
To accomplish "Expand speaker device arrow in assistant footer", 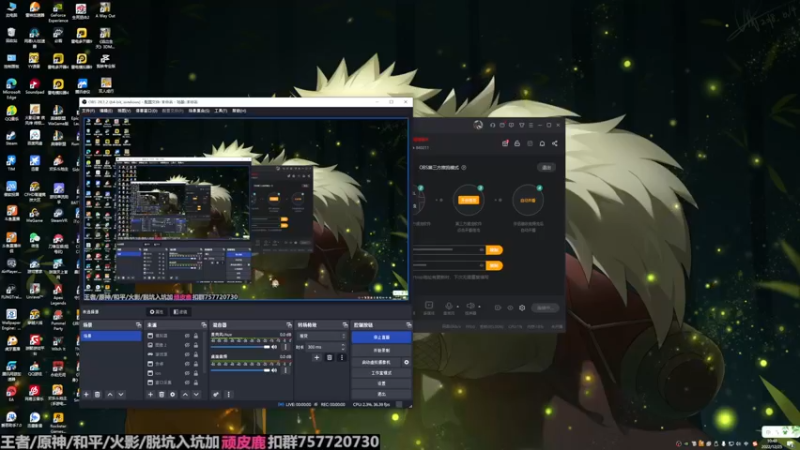I will tap(479, 307).
